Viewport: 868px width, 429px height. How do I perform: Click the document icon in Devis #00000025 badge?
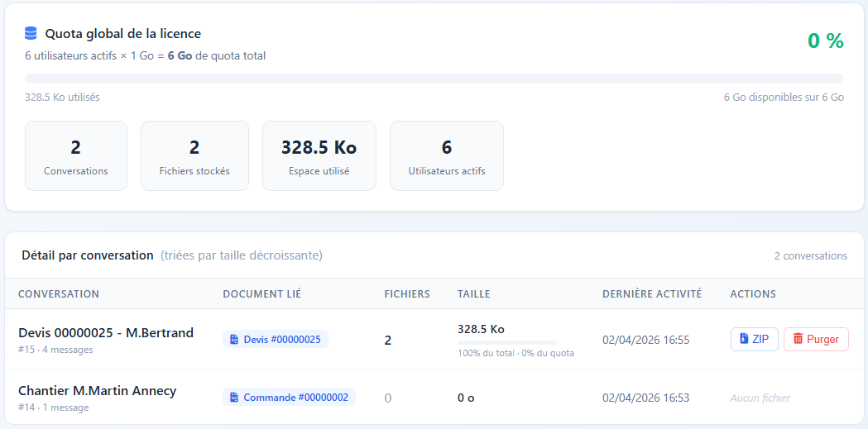tap(234, 340)
